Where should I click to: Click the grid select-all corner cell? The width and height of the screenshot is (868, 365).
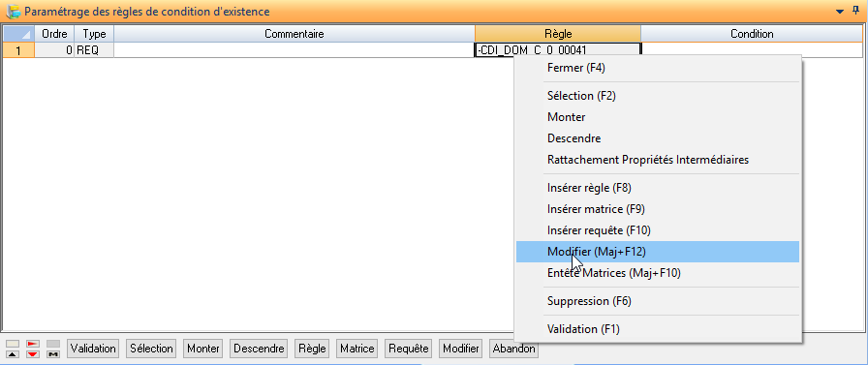(18, 34)
